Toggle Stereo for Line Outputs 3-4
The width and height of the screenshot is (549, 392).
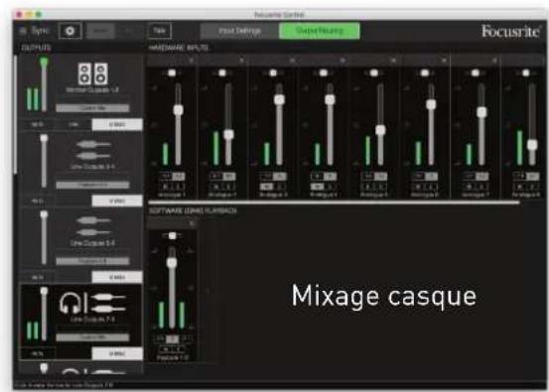[117, 200]
